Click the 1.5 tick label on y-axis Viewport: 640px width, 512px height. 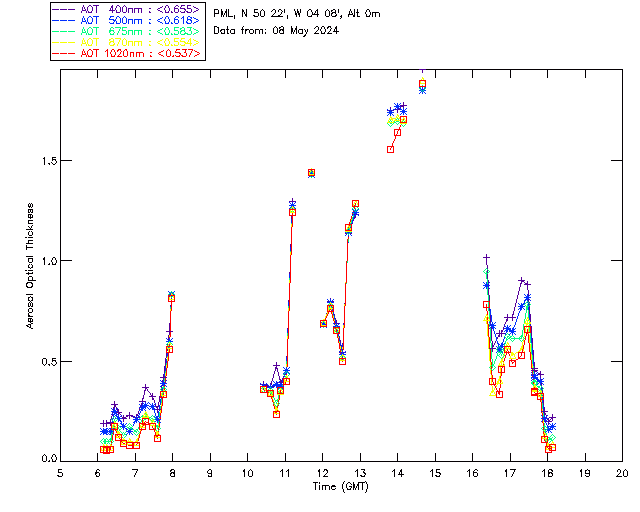[x=49, y=160]
